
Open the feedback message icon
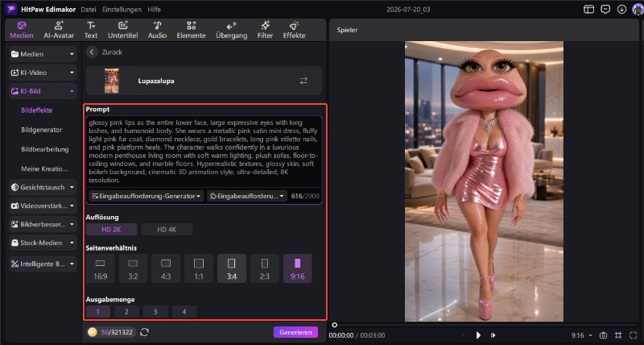pos(605,9)
